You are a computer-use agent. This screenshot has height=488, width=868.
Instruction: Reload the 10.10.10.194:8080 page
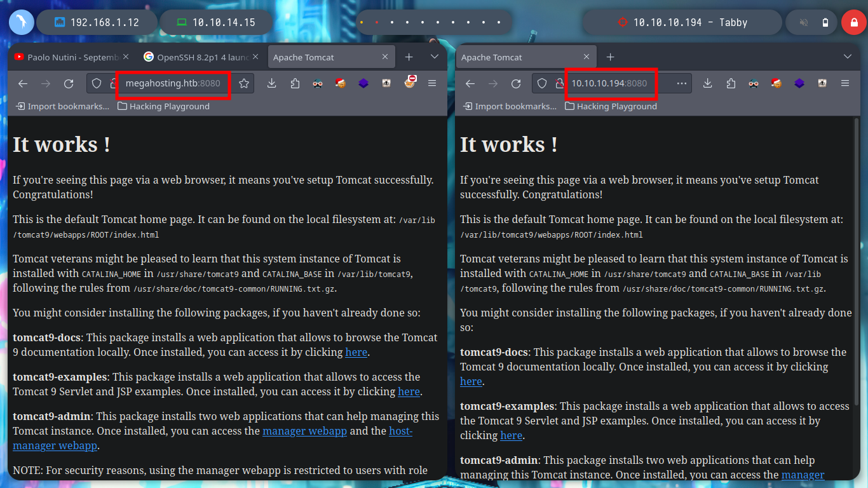[x=516, y=83]
